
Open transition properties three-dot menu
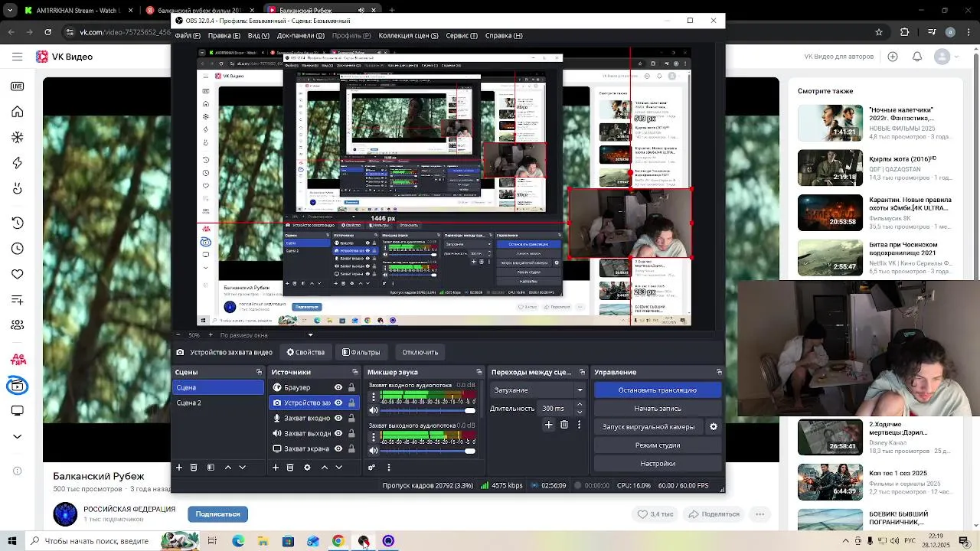click(x=579, y=425)
